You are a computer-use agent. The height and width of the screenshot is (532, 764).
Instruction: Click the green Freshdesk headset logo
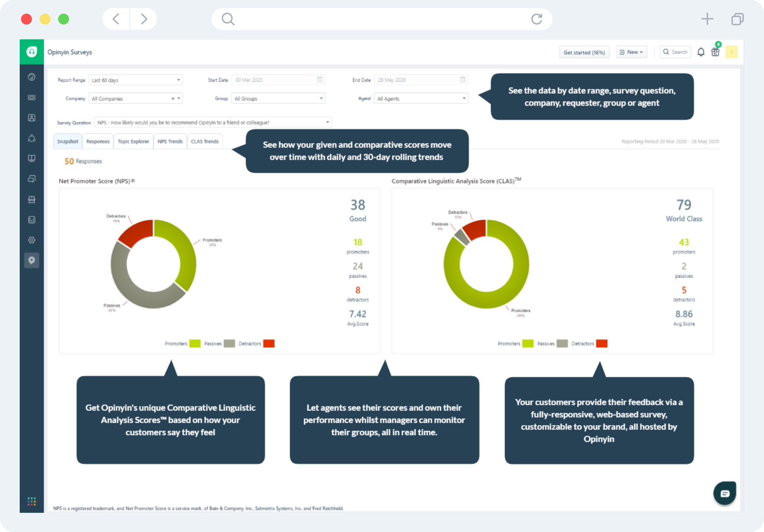[32, 52]
